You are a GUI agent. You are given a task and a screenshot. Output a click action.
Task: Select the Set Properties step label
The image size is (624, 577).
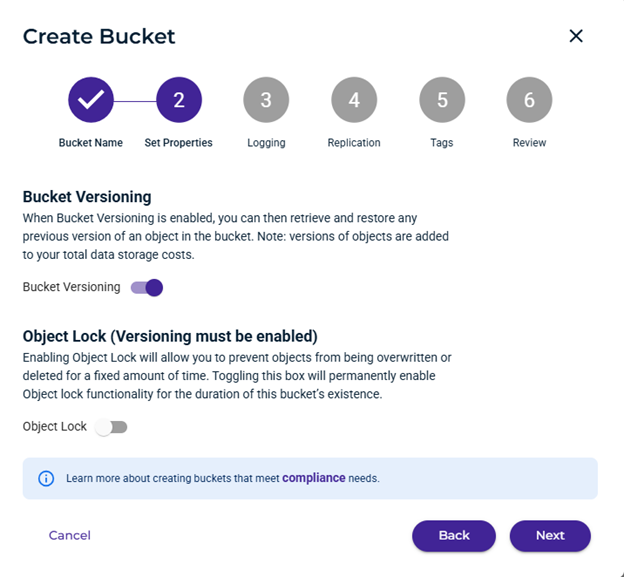(178, 142)
